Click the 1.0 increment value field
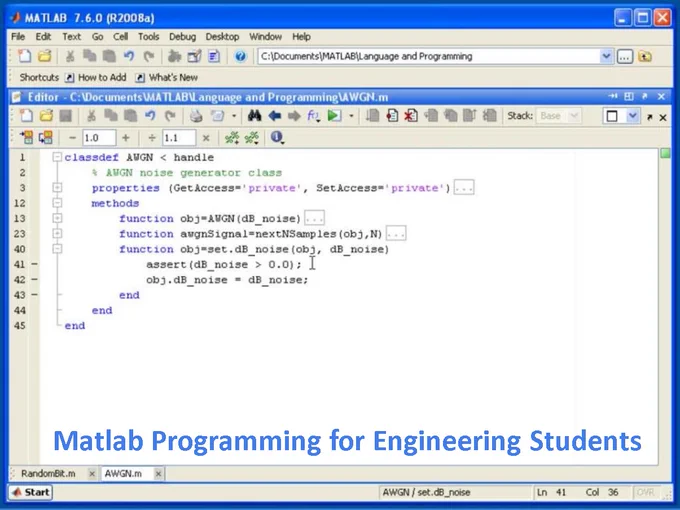Viewport: 680px width, 510px height. [x=99, y=138]
